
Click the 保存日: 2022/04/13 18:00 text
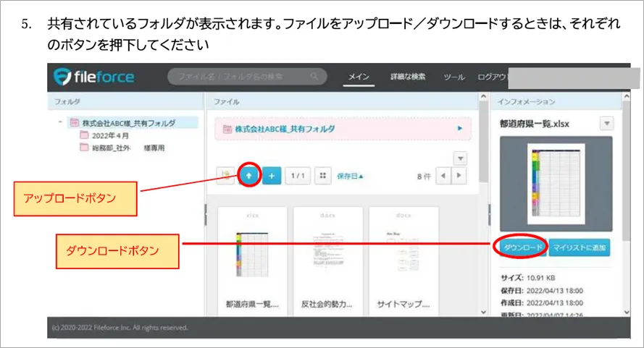(542, 291)
